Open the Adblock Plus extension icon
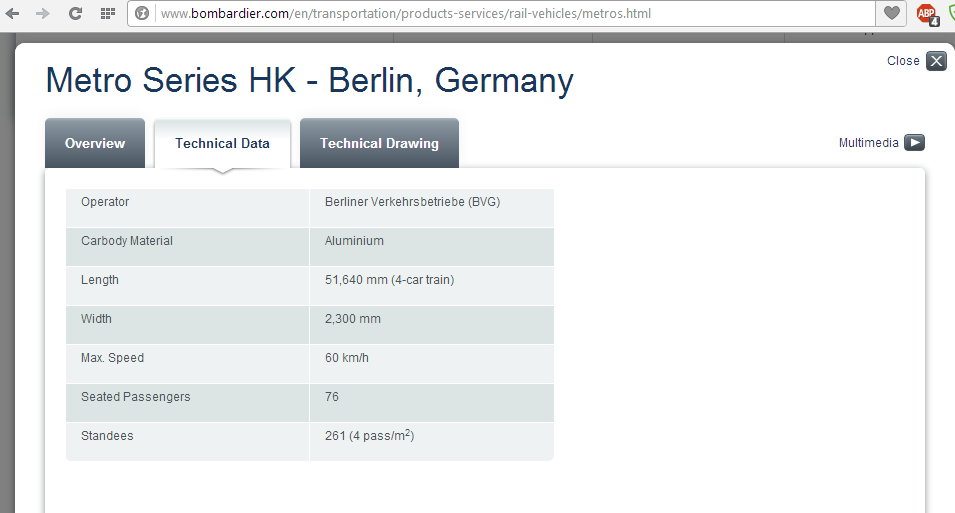The image size is (955, 513). click(926, 14)
